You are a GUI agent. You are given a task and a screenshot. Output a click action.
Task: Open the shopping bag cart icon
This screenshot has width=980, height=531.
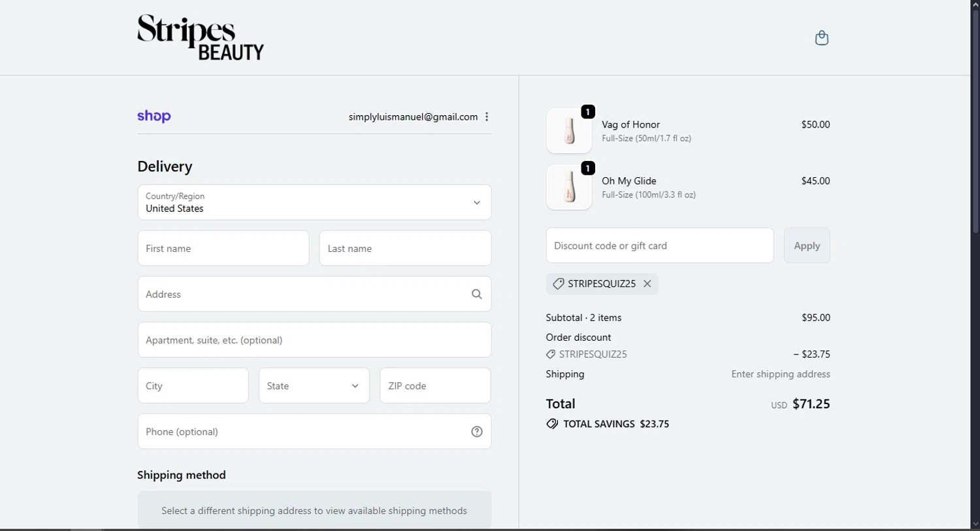point(822,38)
